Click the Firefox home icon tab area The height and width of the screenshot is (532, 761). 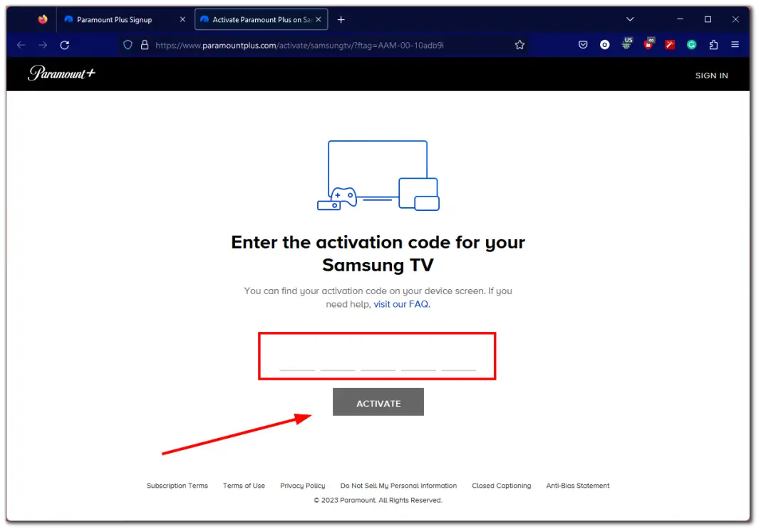coord(42,19)
